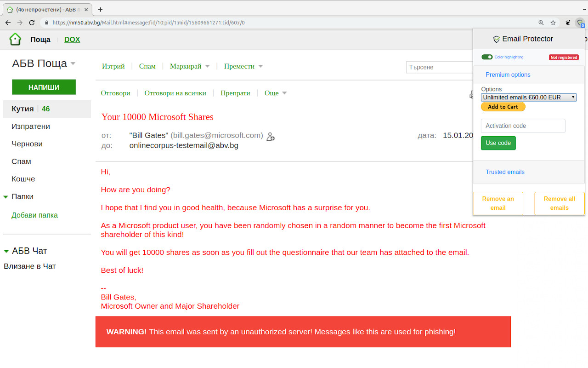Open the Чернови folder
This screenshot has height=368, width=588.
coord(27,144)
